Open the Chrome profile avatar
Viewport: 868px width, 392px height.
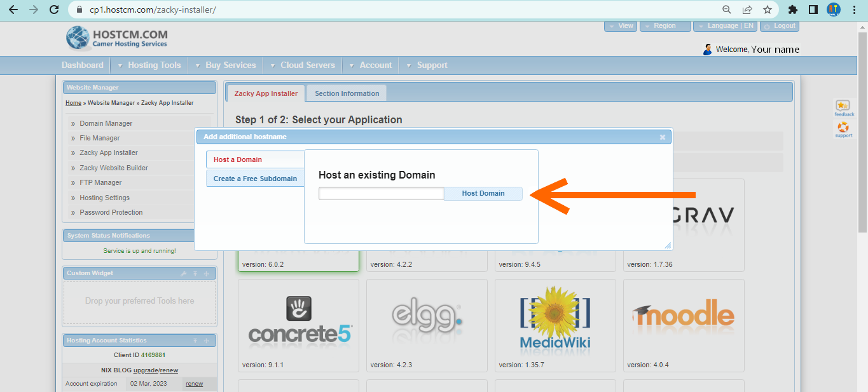click(834, 10)
